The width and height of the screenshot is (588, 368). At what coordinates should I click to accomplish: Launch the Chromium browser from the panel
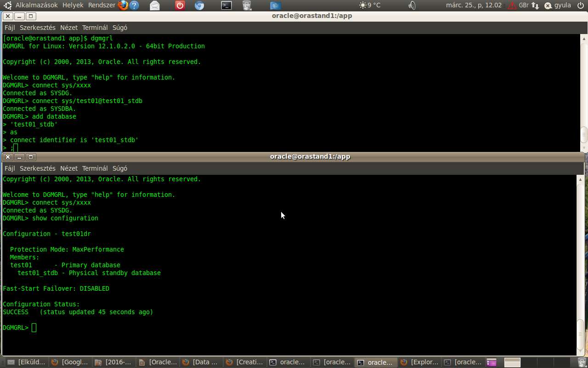[x=199, y=6]
